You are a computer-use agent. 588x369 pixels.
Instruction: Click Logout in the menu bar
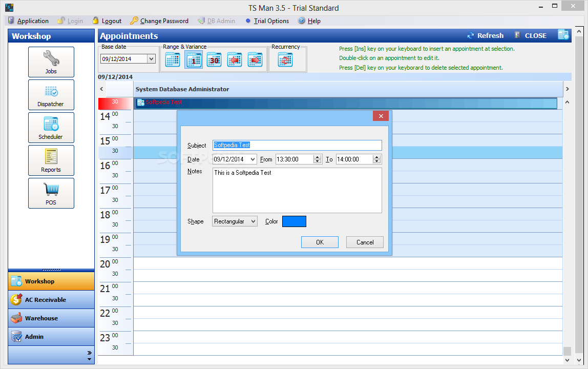pyautogui.click(x=107, y=20)
